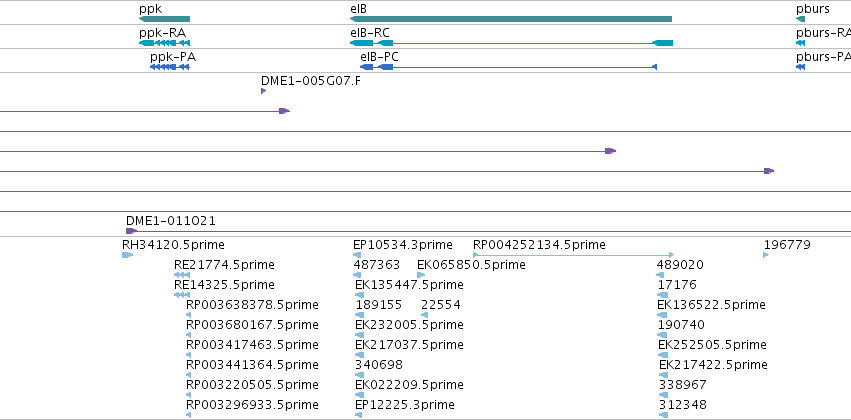Select the RP004252134.5prime spanning feature
This screenshot has width=851, height=420.
574,254
